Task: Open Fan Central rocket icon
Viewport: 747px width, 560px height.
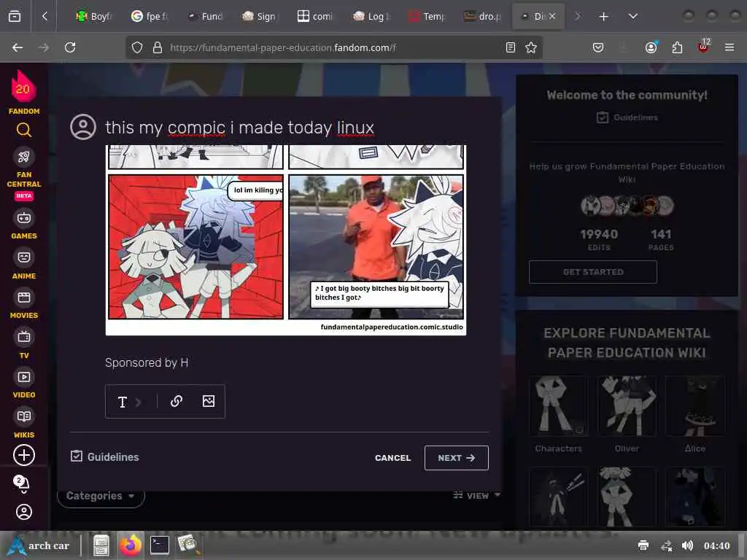Action: click(24, 157)
